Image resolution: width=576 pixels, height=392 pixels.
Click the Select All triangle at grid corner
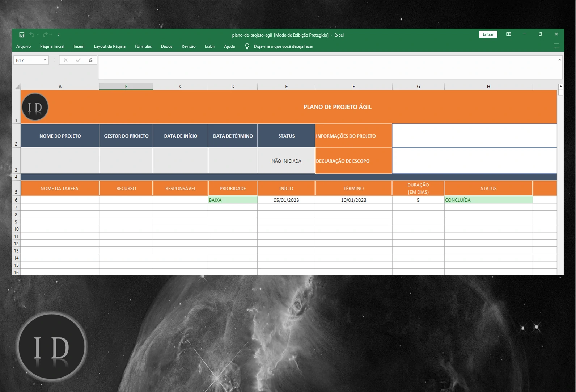(x=17, y=87)
